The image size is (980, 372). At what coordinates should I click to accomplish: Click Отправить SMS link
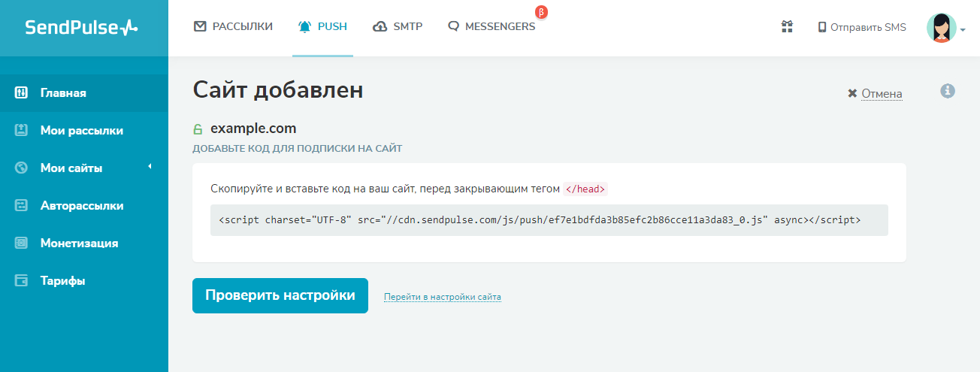tap(862, 28)
